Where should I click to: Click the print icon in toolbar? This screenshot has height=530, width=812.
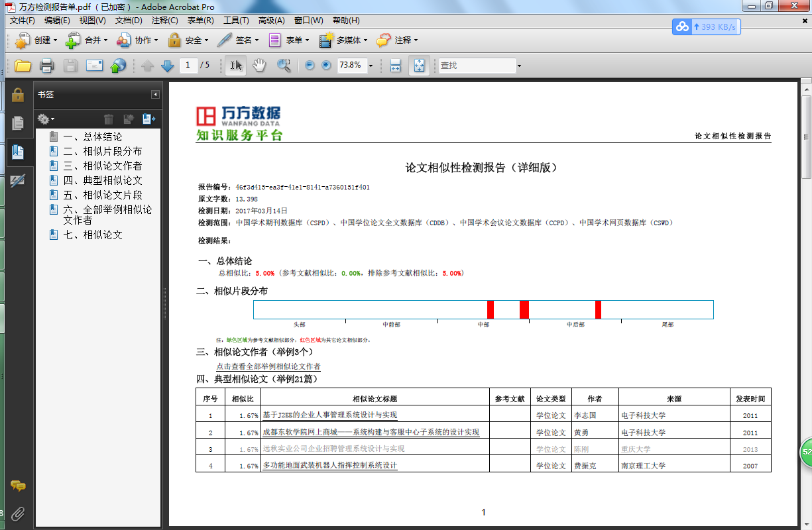(46, 66)
